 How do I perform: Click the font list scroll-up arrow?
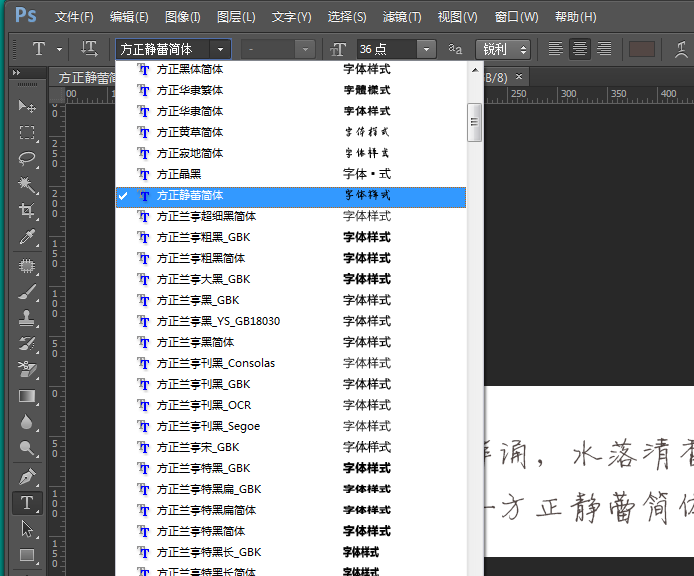click(474, 70)
